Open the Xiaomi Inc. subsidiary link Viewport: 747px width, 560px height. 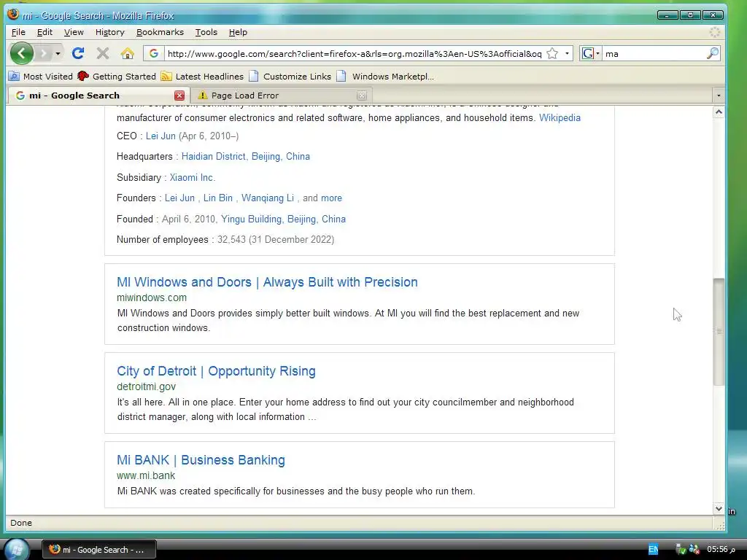[193, 177]
